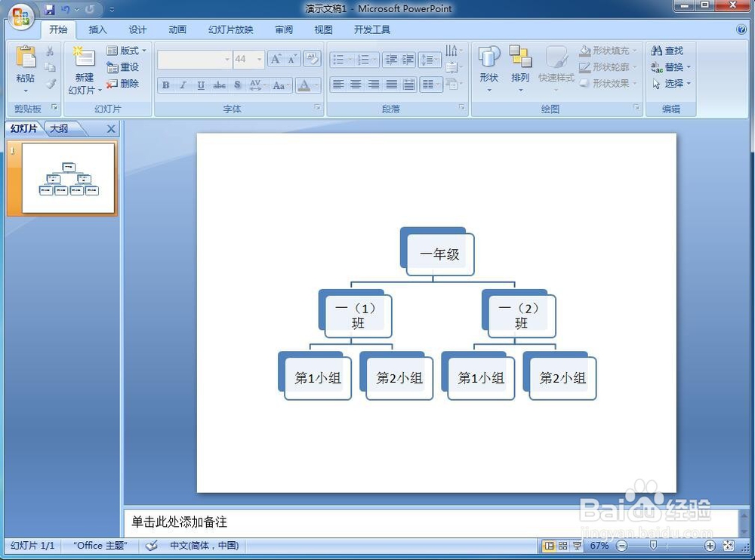Undo the last action in the quick access toolbar

click(66, 9)
